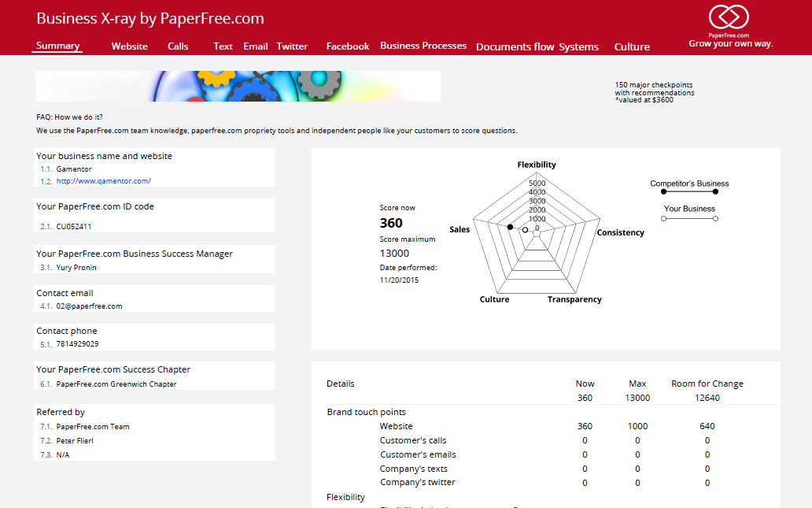The image size is (812, 508).
Task: Click the Flexibility axis label on chart
Action: [x=537, y=165]
